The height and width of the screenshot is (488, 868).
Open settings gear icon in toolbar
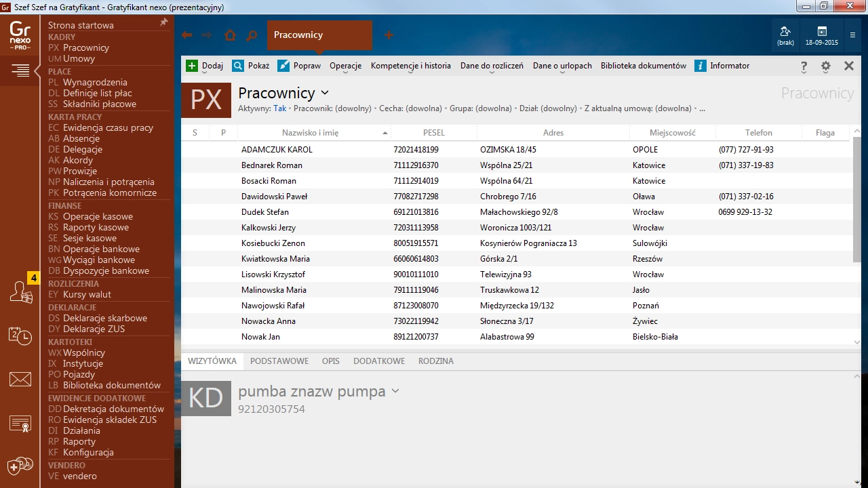coord(825,66)
